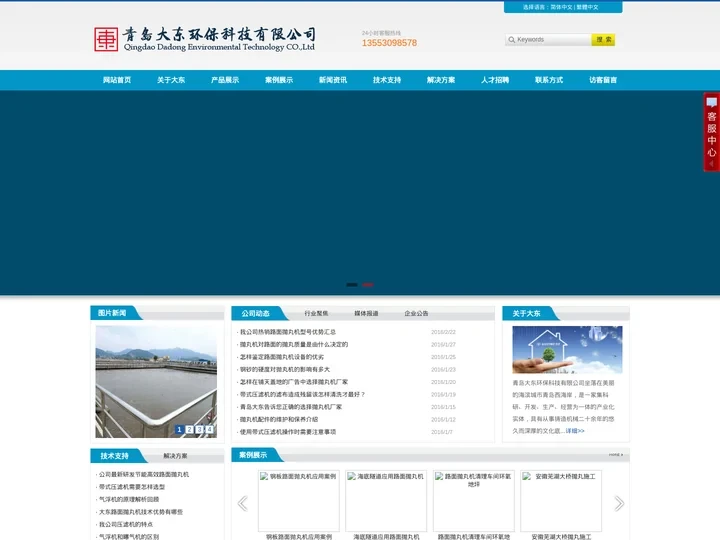The width and height of the screenshot is (720, 540).
Task: Open article 抛丸机对路面的抛丸质量是由什么决定的
Action: 294,344
